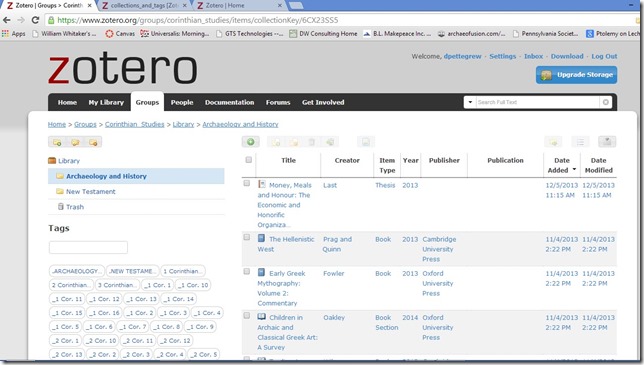Screen dimensions: 644x365
Task: Click the cite items toolbar icon
Action: (365, 142)
